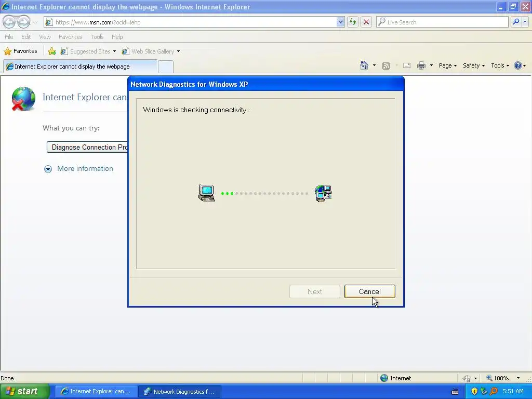The image size is (532, 399).
Task: Click the 100% zoom level button
Action: (497, 378)
